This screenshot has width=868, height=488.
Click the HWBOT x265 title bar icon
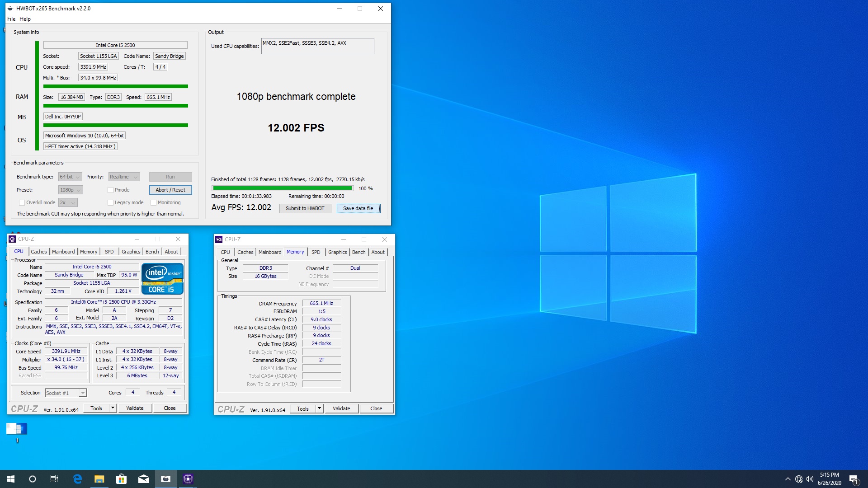click(10, 9)
